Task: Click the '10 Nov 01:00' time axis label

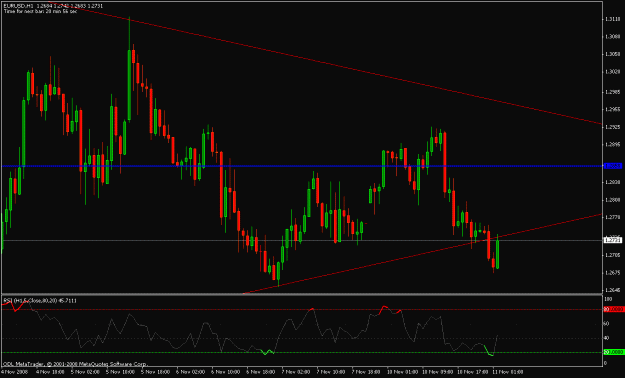Action: [x=402, y=372]
